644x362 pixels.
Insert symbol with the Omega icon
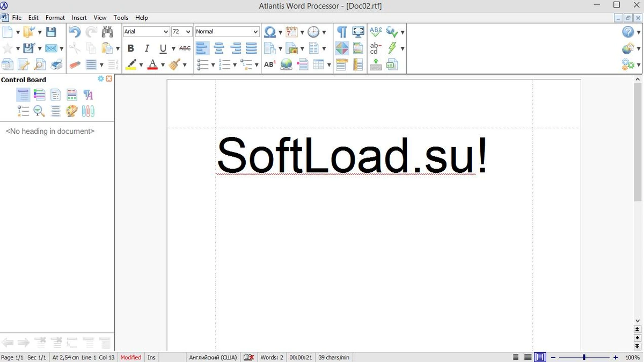pyautogui.click(x=270, y=32)
